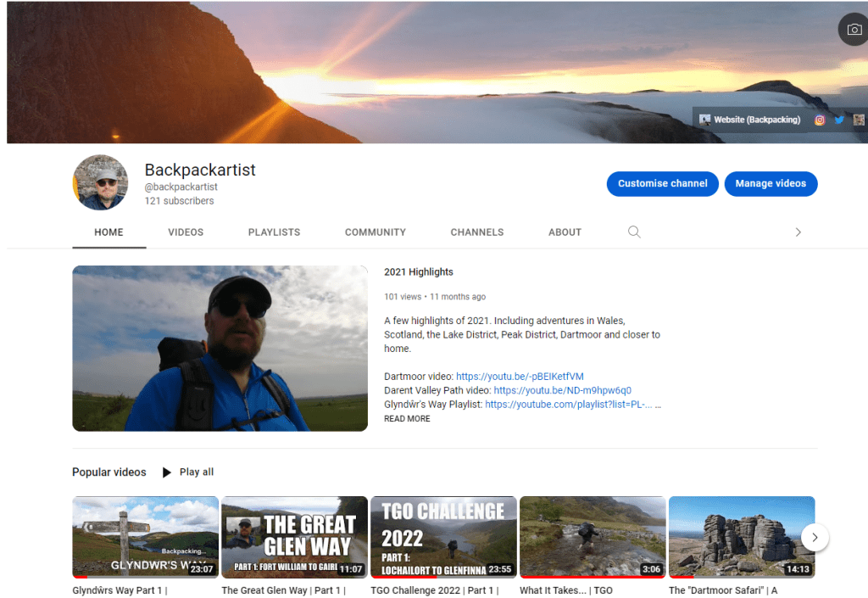Click the last banner link icon

[859, 120]
